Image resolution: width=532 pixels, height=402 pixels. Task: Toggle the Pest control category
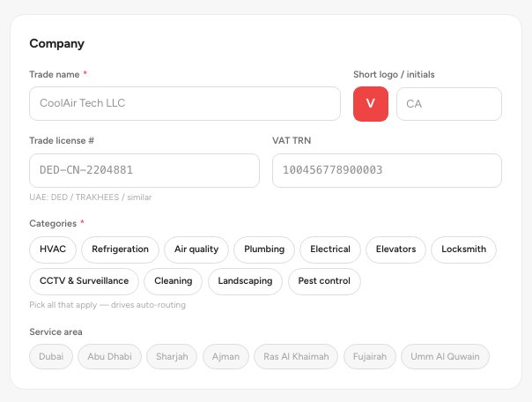coord(324,281)
